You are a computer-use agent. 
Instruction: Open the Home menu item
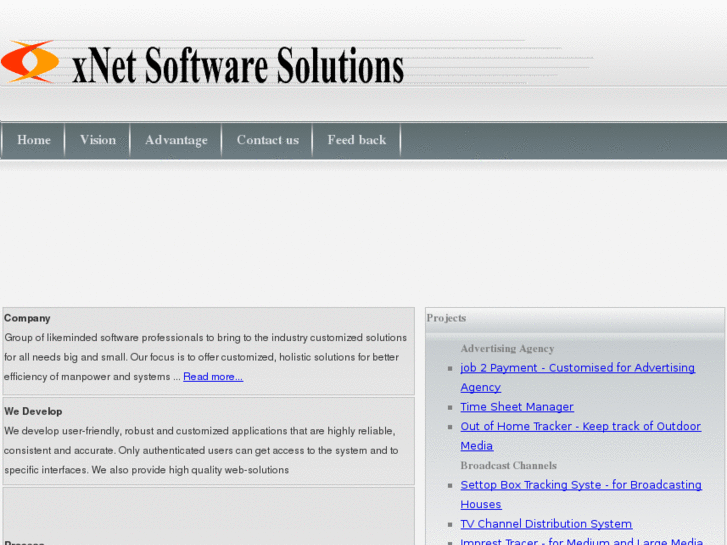point(34,140)
